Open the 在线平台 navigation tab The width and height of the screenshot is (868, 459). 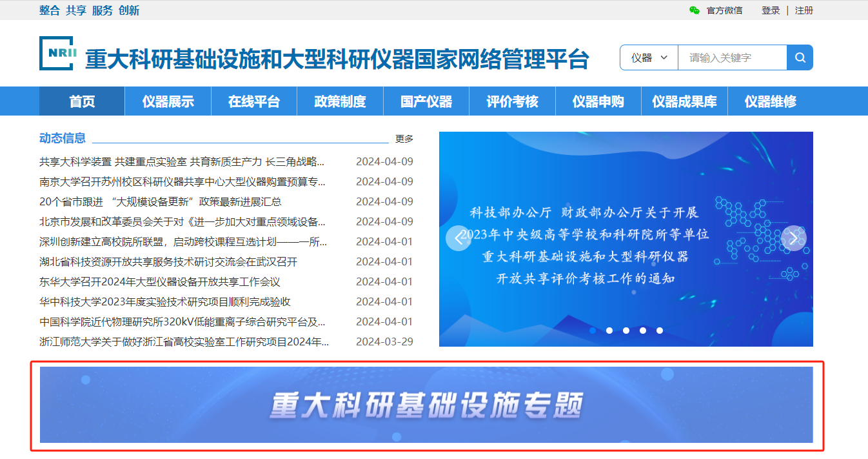[254, 101]
